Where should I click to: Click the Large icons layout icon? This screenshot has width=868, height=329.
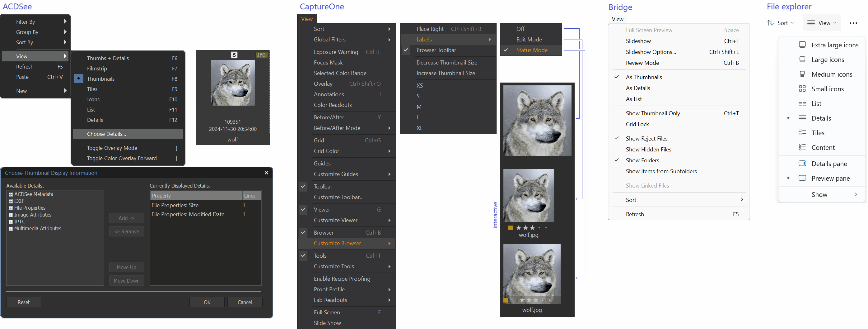point(802,60)
